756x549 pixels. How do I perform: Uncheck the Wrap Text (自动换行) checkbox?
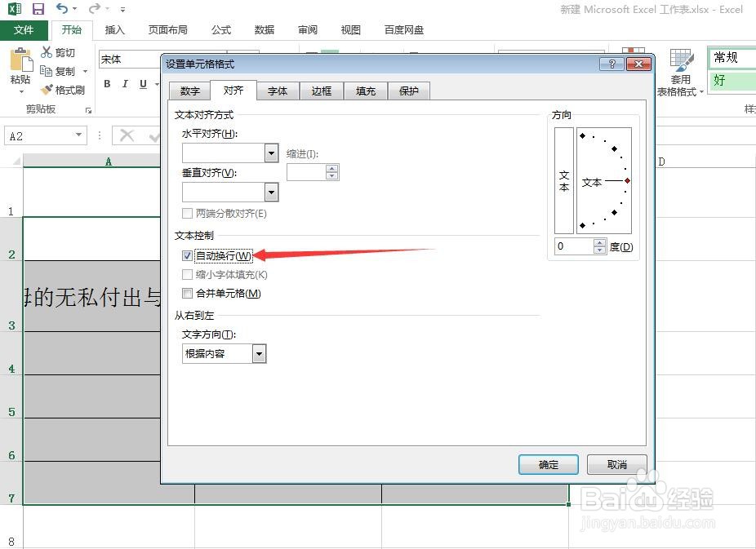coord(188,255)
